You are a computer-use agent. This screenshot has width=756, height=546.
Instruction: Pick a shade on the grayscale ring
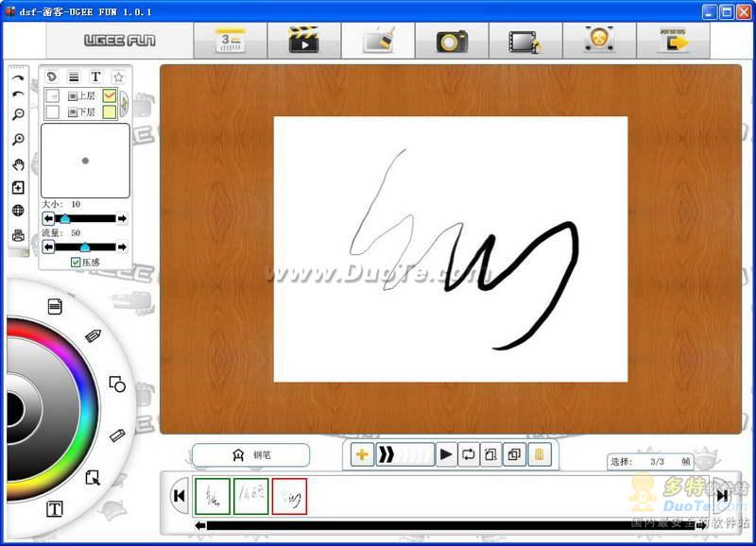pyautogui.click(x=61, y=410)
